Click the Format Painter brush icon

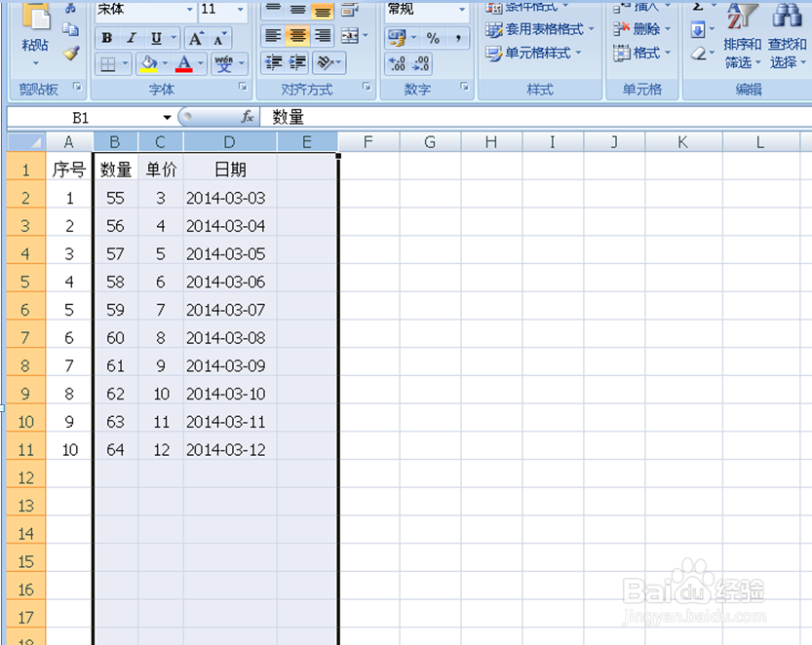point(71,53)
